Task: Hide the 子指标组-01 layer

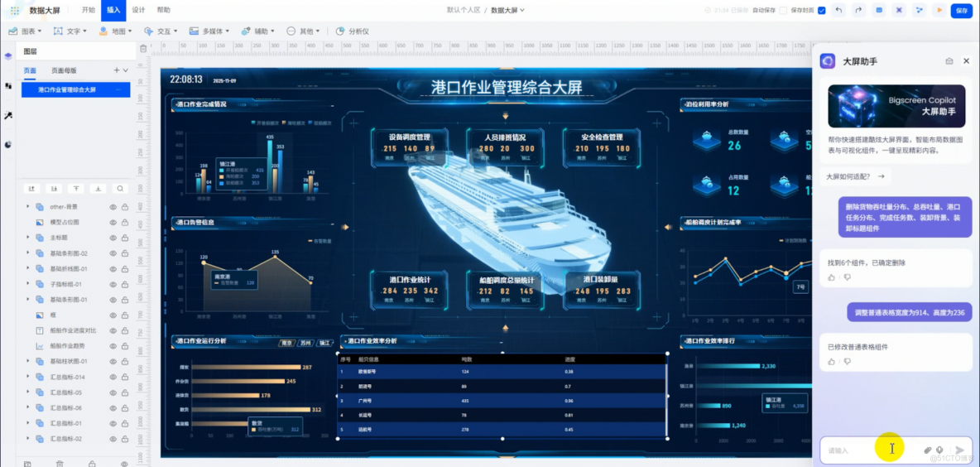Action: point(113,284)
